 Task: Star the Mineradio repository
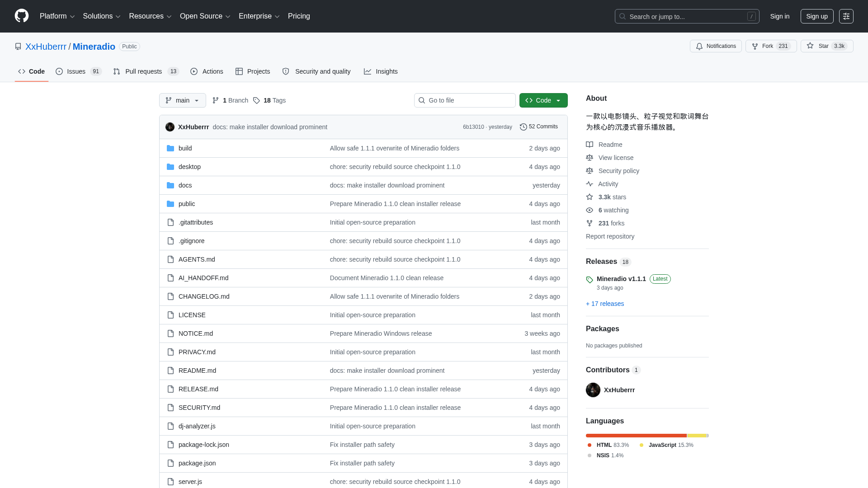[x=826, y=46]
